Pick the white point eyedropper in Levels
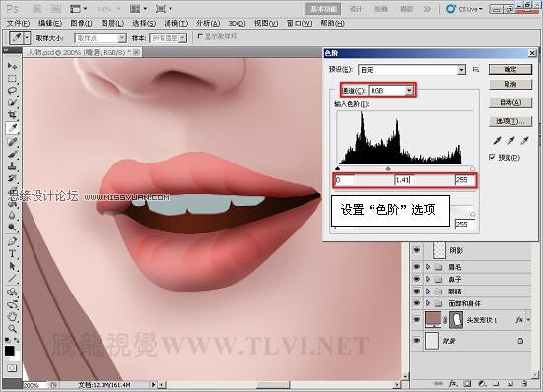 [525, 140]
